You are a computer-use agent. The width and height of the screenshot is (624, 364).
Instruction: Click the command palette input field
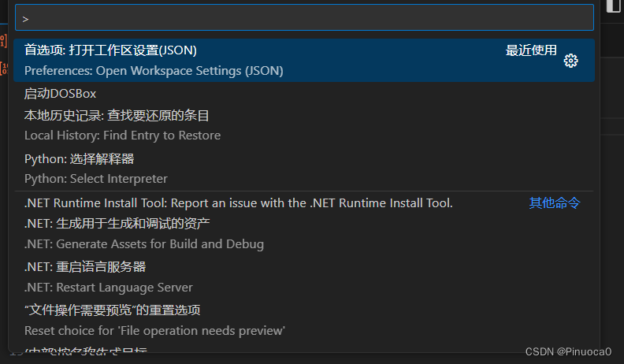click(304, 18)
